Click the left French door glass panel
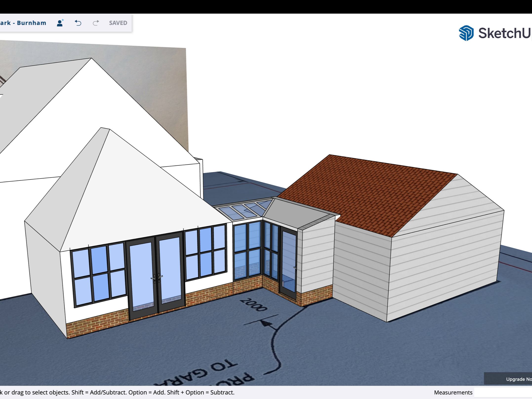This screenshot has height=399, width=532. [142, 274]
